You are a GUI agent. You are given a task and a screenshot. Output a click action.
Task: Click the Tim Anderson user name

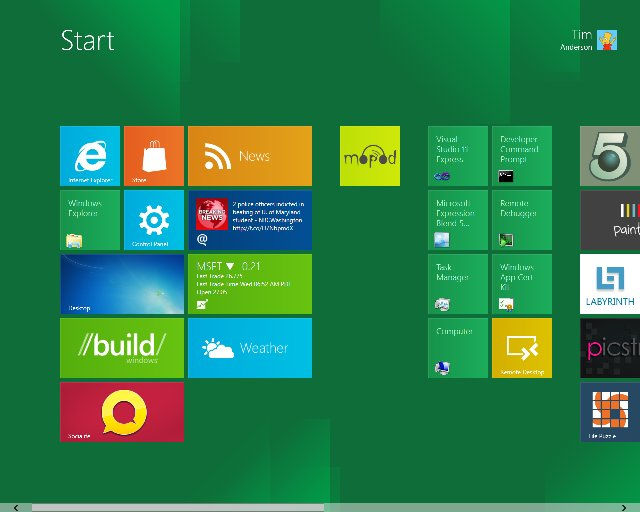[576, 40]
